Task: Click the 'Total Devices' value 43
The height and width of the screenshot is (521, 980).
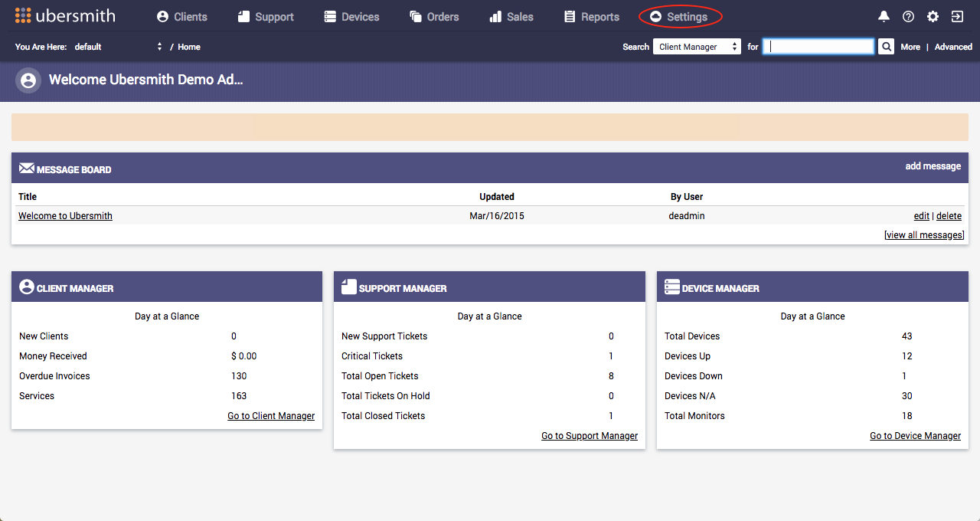Action: point(907,336)
